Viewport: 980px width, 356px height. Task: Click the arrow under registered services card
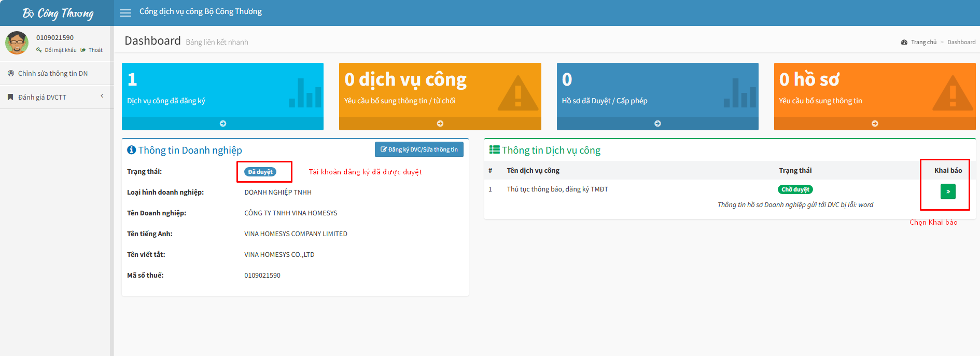click(x=222, y=124)
